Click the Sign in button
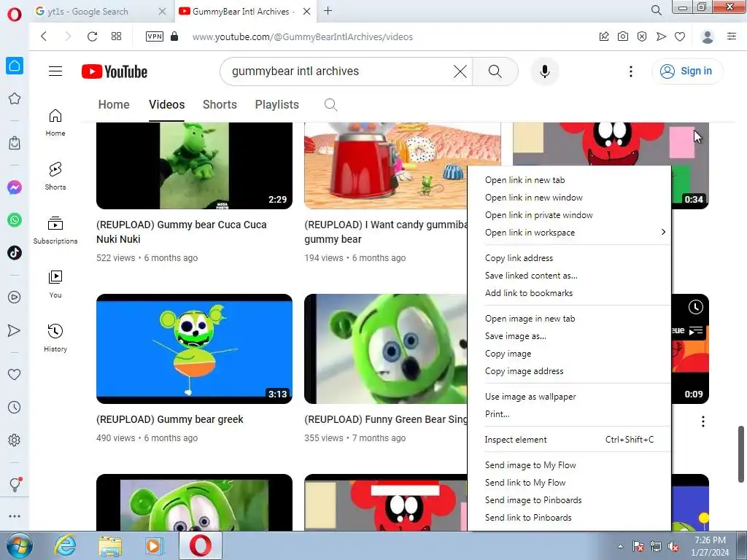This screenshot has height=560, width=747. click(686, 71)
